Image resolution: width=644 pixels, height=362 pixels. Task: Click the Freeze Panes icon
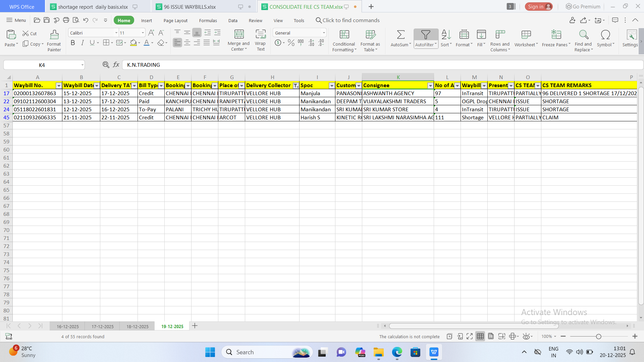click(x=556, y=35)
